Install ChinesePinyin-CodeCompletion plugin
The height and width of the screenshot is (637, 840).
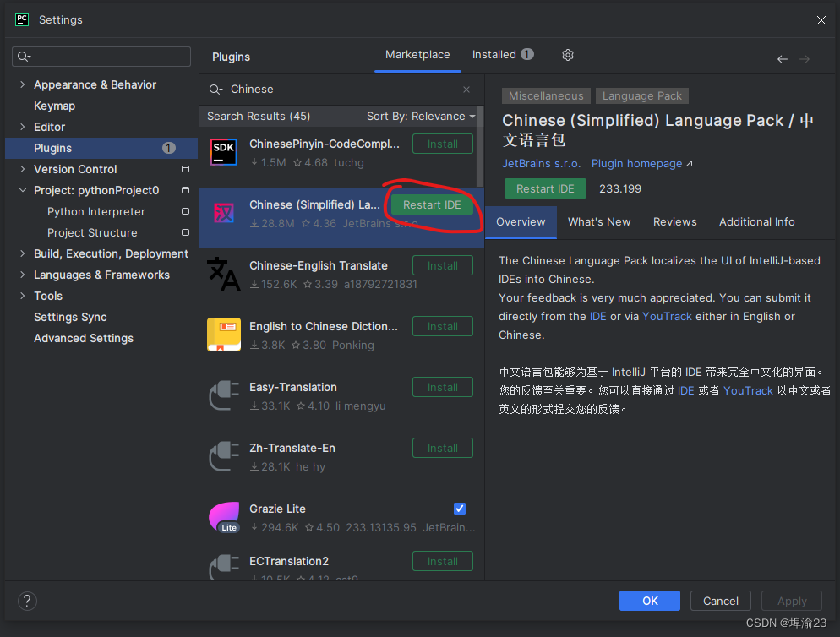443,144
